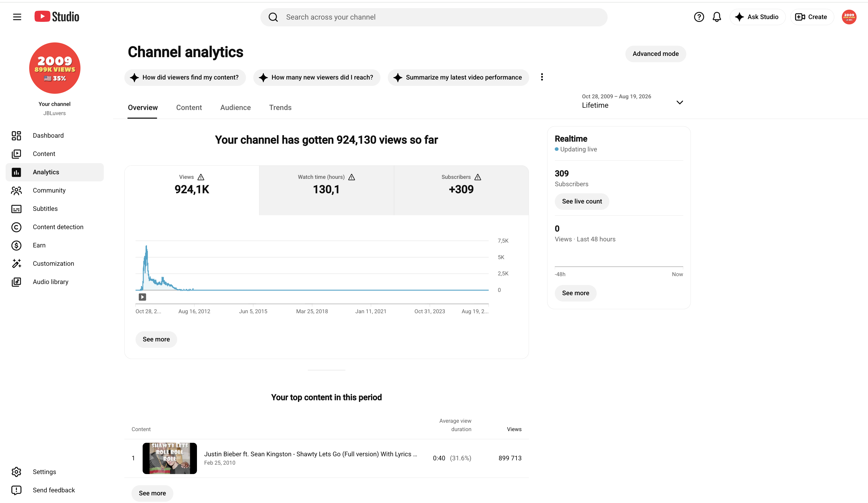Open the Shawty Lets Go video thumbnail
Screen dimensions: 868x503
170,458
